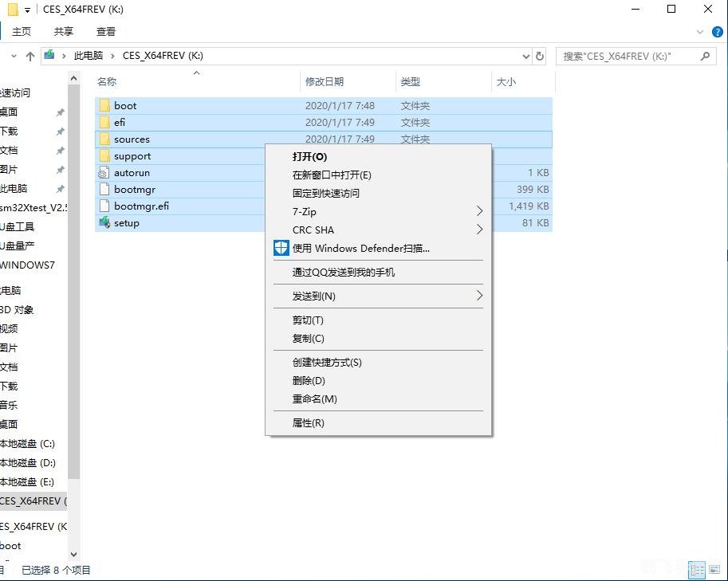Toggle sort order via the 名称 column arrow
Screen dimensions: 728x581
click(197, 73)
